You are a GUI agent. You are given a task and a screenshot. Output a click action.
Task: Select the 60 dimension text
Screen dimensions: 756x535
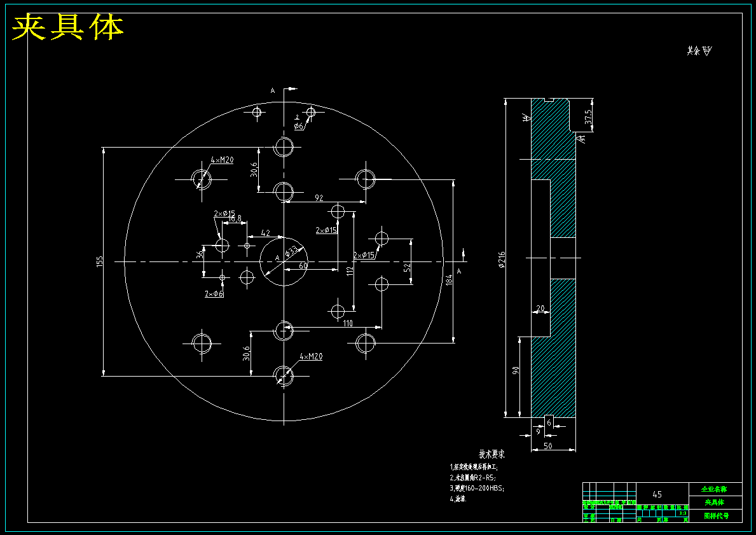coord(303,265)
